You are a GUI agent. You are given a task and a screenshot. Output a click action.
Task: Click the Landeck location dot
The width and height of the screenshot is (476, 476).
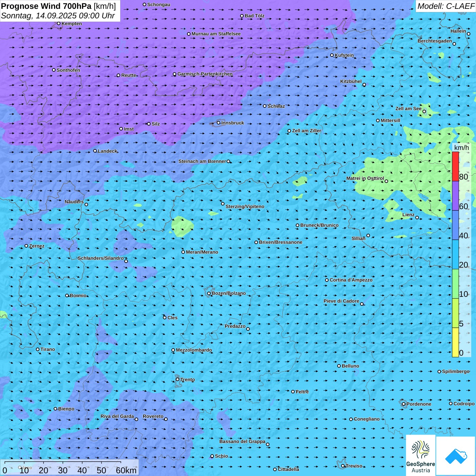pyautogui.click(x=95, y=151)
